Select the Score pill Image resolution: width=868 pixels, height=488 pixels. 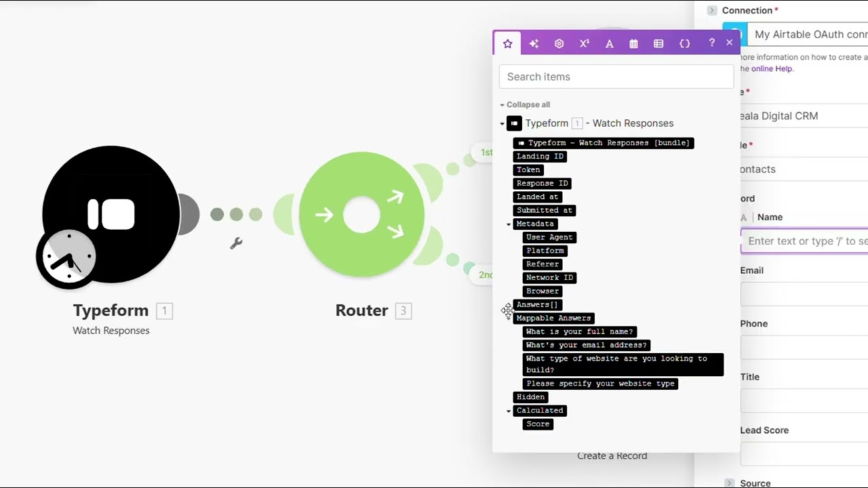(x=538, y=424)
